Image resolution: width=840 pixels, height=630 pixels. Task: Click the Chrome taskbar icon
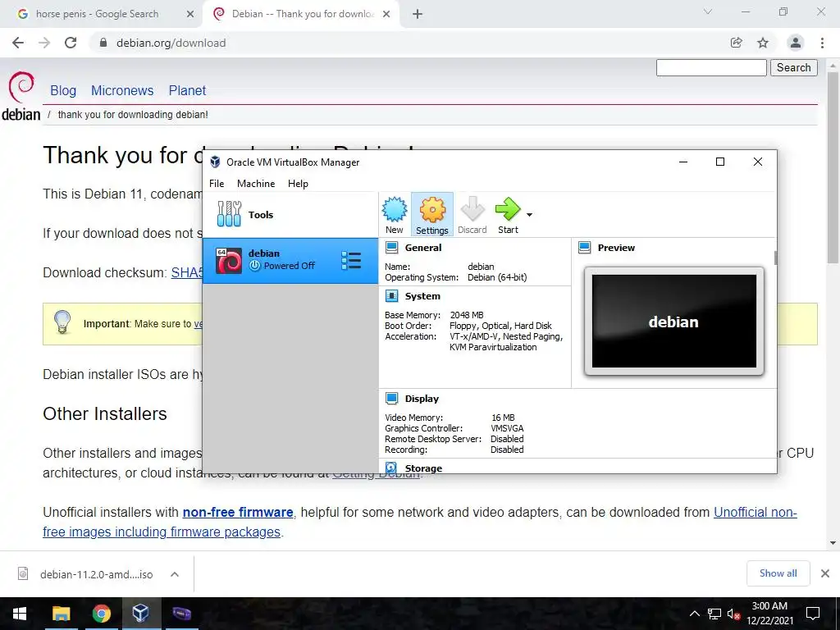point(101,614)
